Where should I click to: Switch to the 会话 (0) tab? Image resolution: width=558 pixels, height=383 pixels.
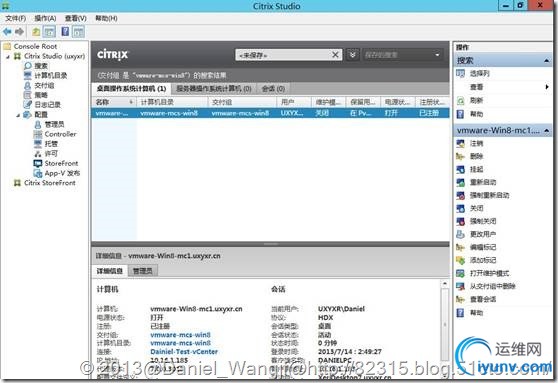tap(273, 88)
